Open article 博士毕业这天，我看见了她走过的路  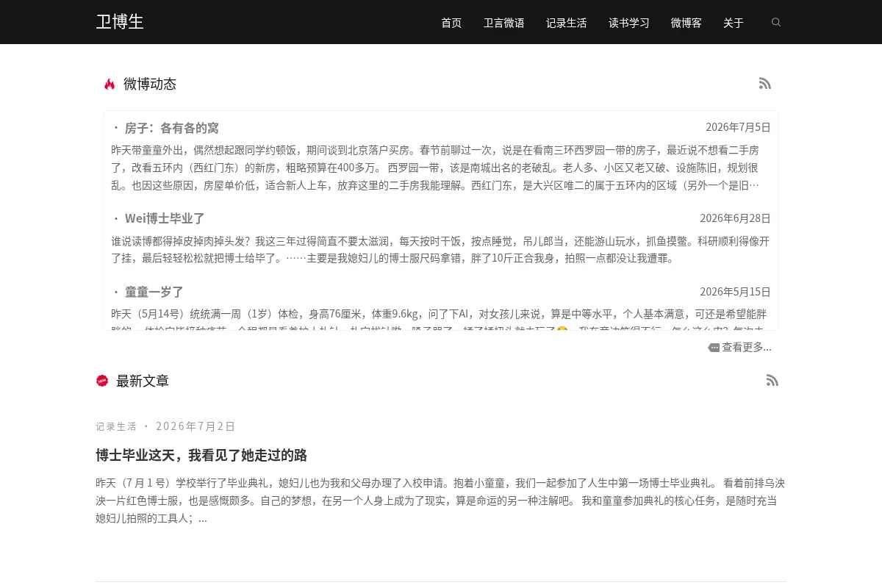pyautogui.click(x=201, y=455)
